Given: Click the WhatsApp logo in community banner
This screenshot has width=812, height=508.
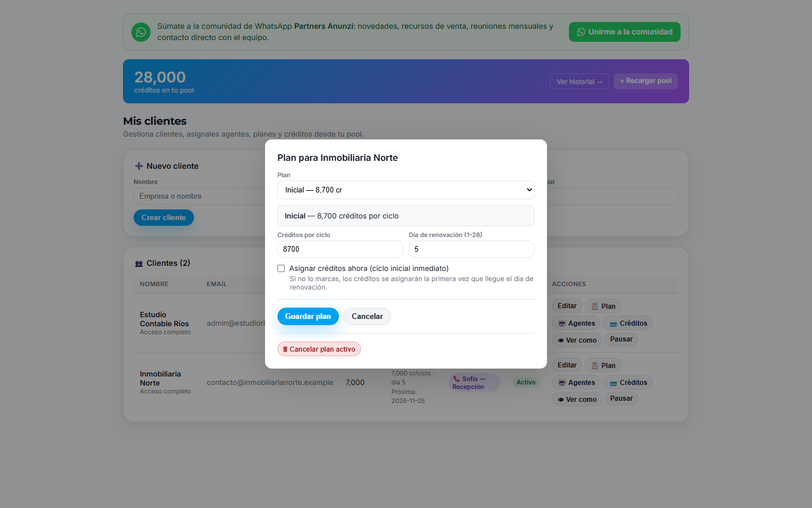Looking at the screenshot, I should (141, 32).
